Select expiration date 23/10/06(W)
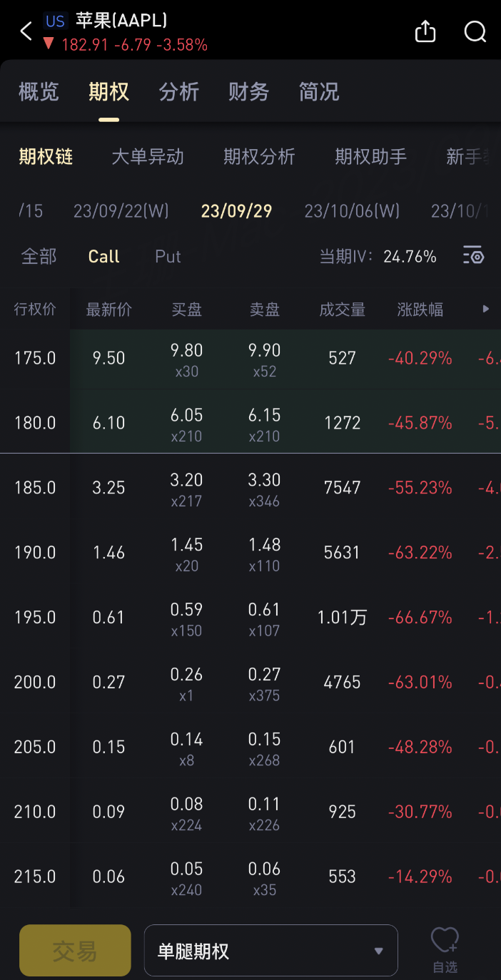The image size is (501, 980). [x=352, y=211]
